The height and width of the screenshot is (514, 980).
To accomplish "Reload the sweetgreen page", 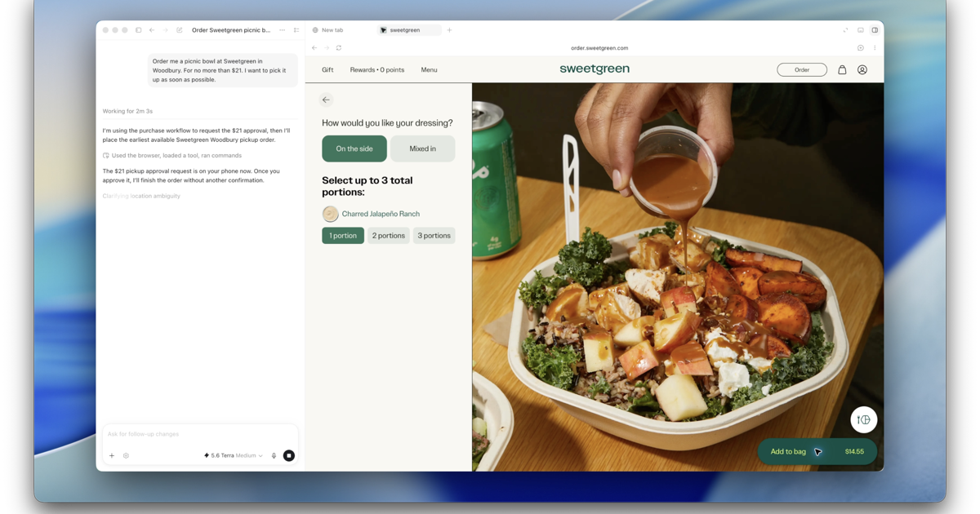I will pos(339,48).
